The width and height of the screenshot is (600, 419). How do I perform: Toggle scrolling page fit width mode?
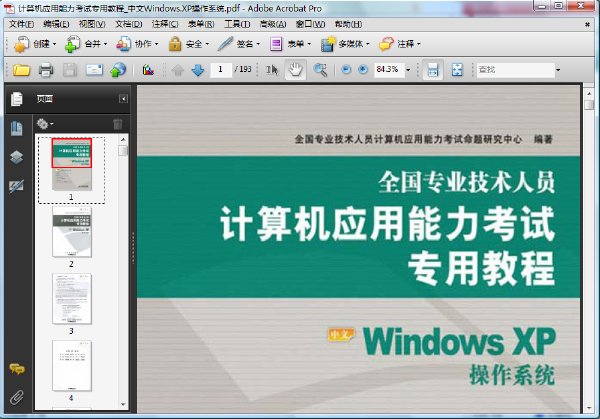(433, 70)
